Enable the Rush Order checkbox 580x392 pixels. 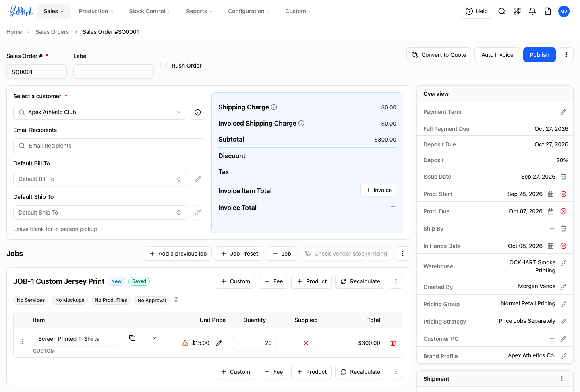(164, 65)
